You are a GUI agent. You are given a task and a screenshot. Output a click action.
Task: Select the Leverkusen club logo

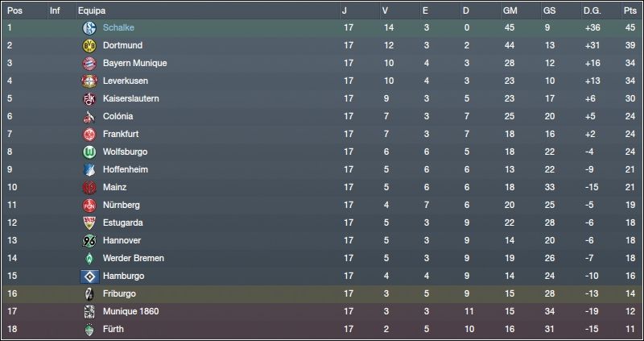pyautogui.click(x=89, y=81)
